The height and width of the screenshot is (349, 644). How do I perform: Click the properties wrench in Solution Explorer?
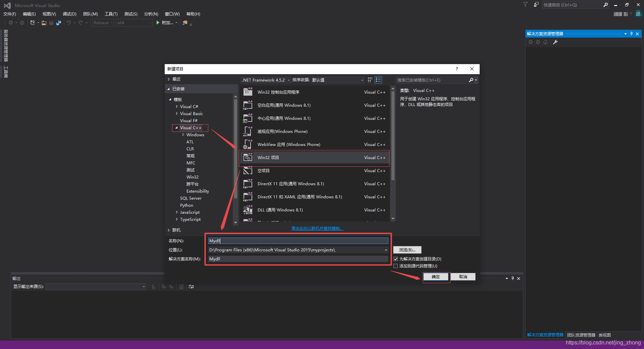[x=555, y=42]
